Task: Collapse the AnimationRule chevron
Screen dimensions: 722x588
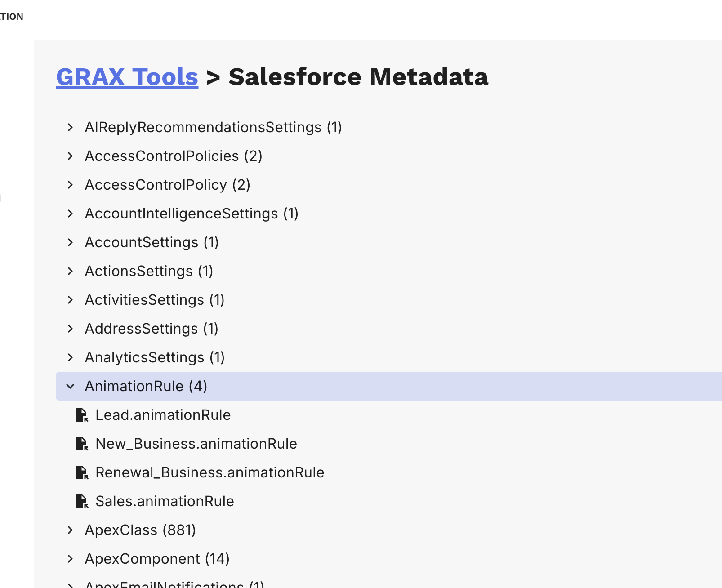Action: [x=70, y=386]
